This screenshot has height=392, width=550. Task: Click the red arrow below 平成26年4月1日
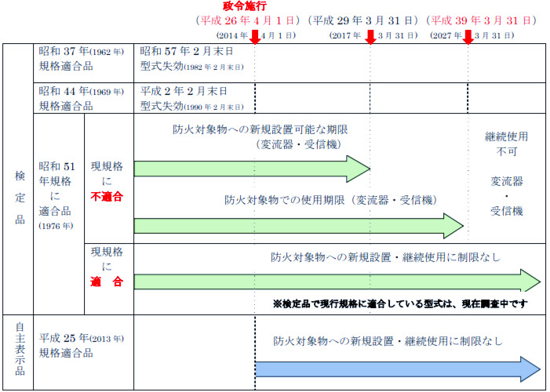(255, 36)
